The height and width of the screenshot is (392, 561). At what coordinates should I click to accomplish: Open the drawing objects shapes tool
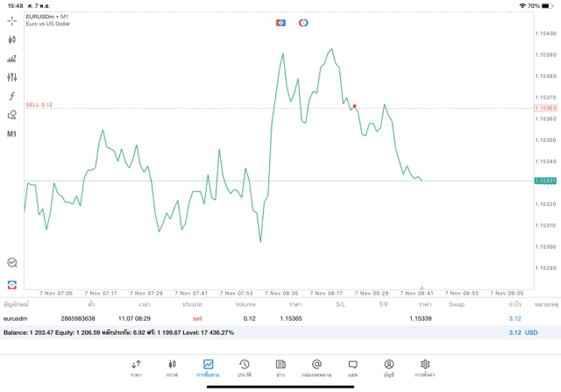(11, 115)
